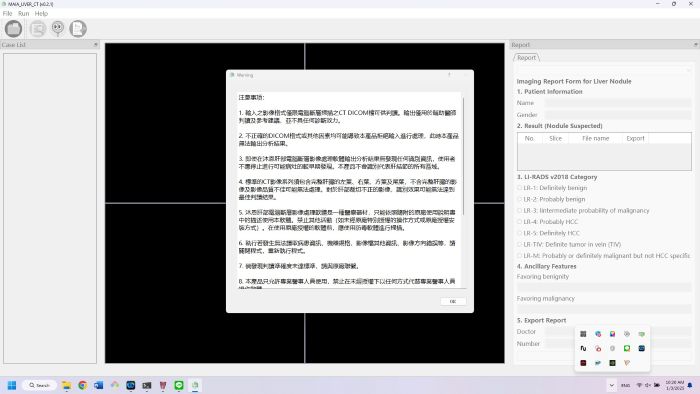
Task: Click the open folder toolbar icon
Action: (13, 29)
